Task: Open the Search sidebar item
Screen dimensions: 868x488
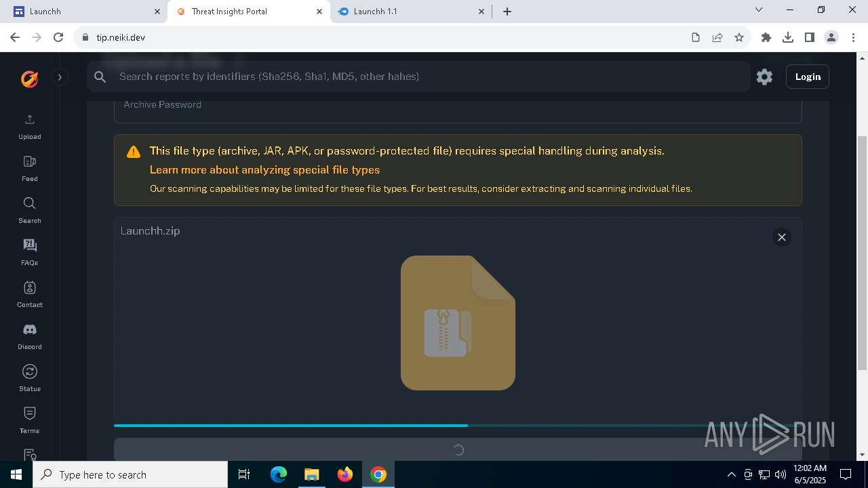Action: (29, 211)
